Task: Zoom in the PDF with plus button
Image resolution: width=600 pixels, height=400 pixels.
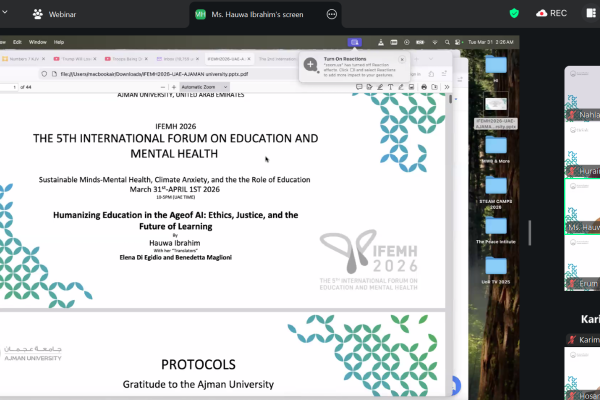Action: [174, 87]
